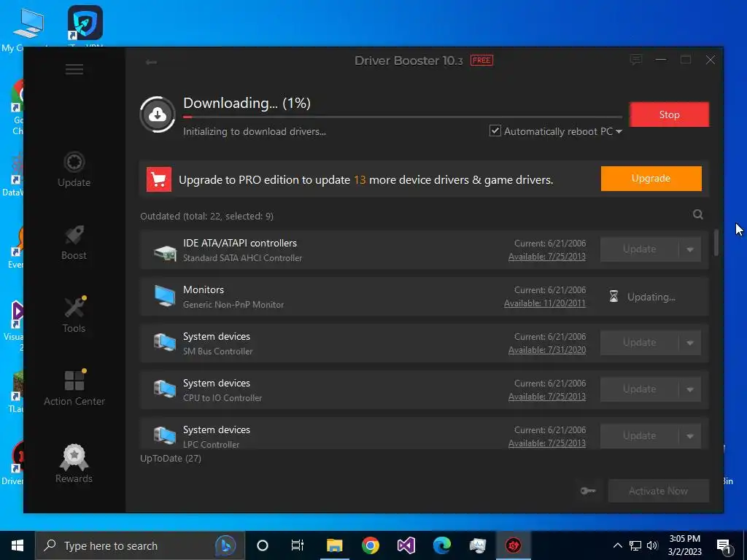Expand the Automatically reboot PC dropdown arrow
The width and height of the screenshot is (747, 560).
click(619, 131)
